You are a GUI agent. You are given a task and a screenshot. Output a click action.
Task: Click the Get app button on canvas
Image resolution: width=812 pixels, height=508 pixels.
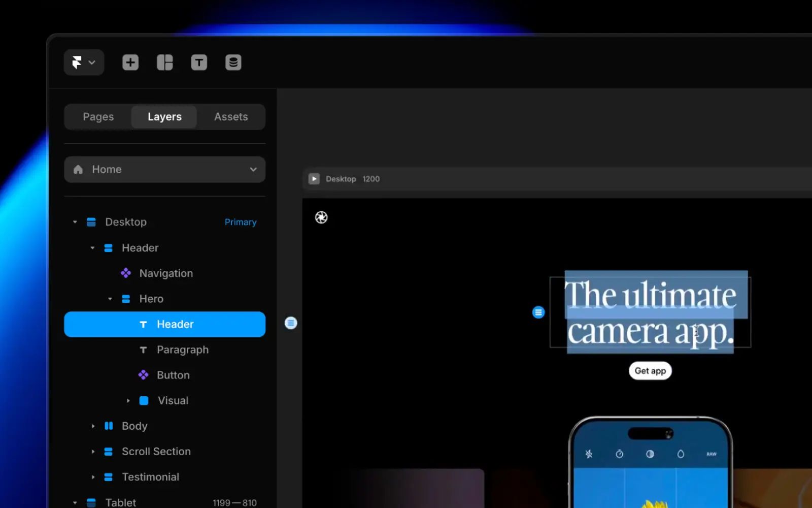[x=650, y=371]
